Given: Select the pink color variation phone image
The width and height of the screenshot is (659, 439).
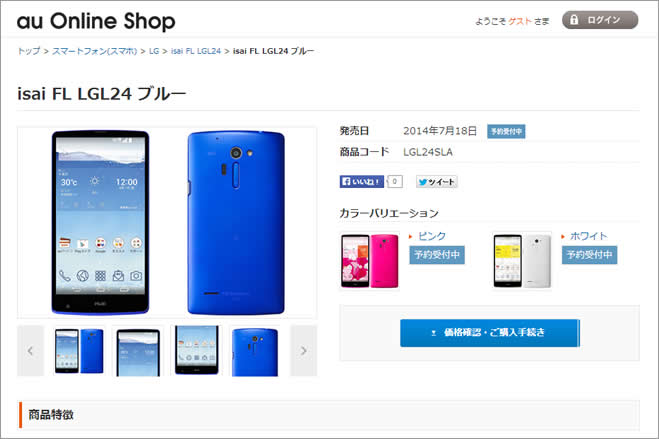Looking at the screenshot, I should click(369, 261).
